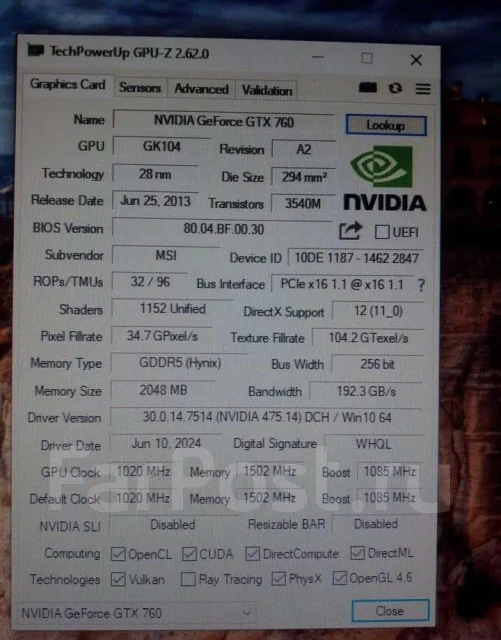Open the hamburger menu icon
This screenshot has height=640, width=501.
(423, 89)
